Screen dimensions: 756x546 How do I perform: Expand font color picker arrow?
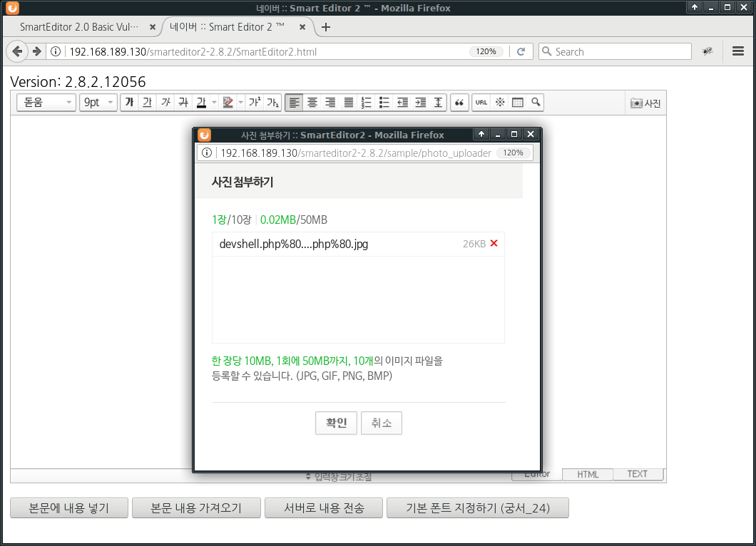click(214, 102)
